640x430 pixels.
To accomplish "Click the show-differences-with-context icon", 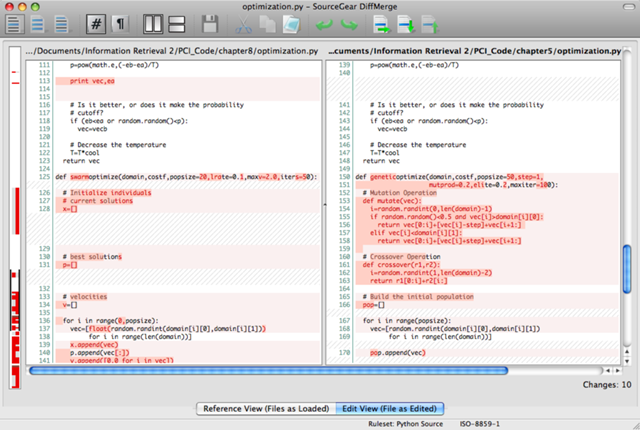I will tap(62, 23).
